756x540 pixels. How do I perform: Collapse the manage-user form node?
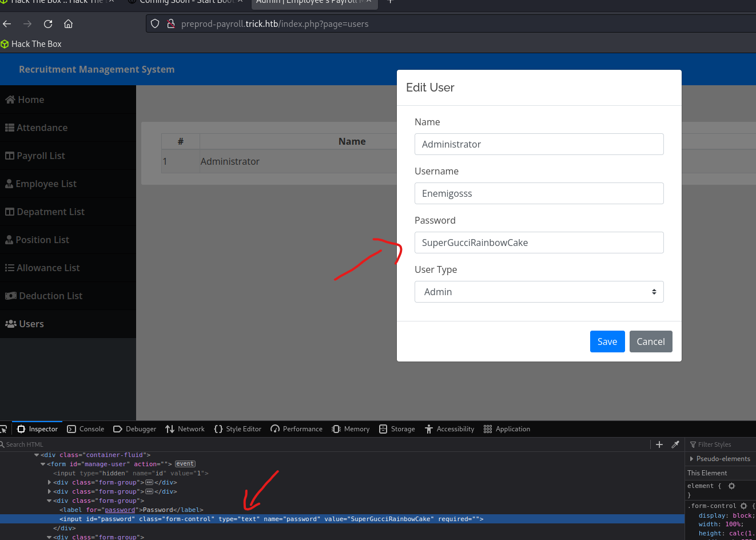pyautogui.click(x=43, y=464)
